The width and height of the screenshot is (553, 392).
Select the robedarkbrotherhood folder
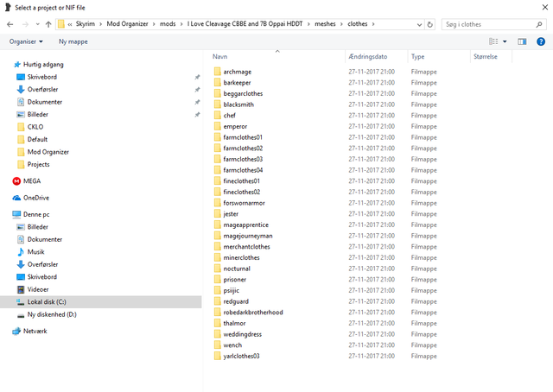[x=253, y=313]
